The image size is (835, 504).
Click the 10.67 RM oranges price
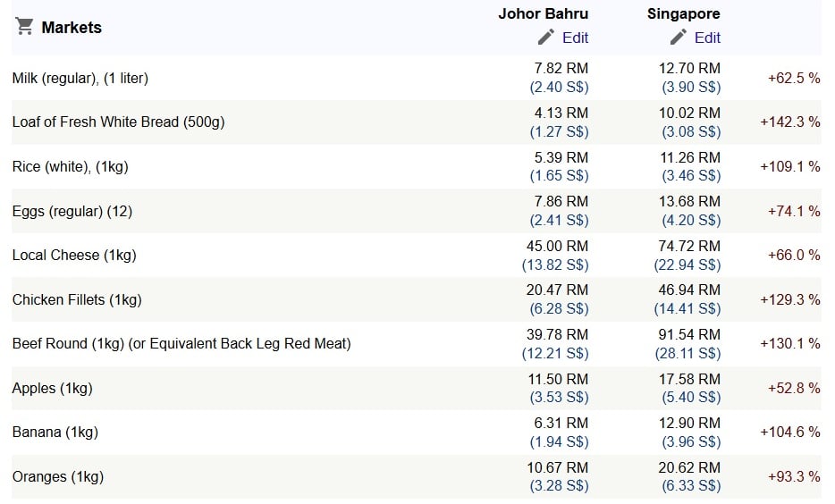(x=557, y=468)
